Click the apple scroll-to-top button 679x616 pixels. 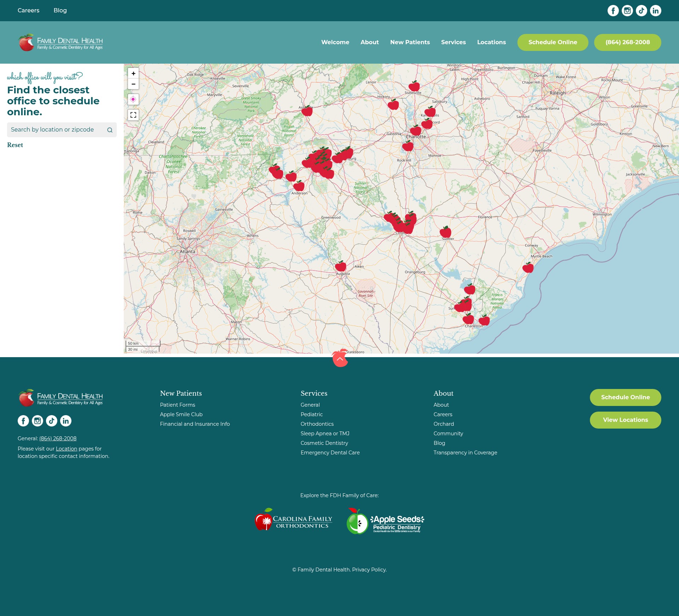340,358
